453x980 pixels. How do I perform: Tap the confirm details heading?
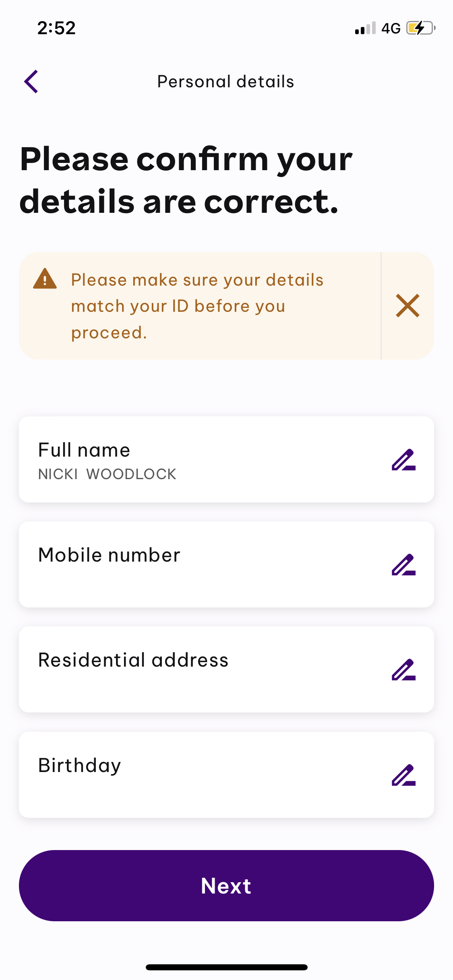[186, 180]
